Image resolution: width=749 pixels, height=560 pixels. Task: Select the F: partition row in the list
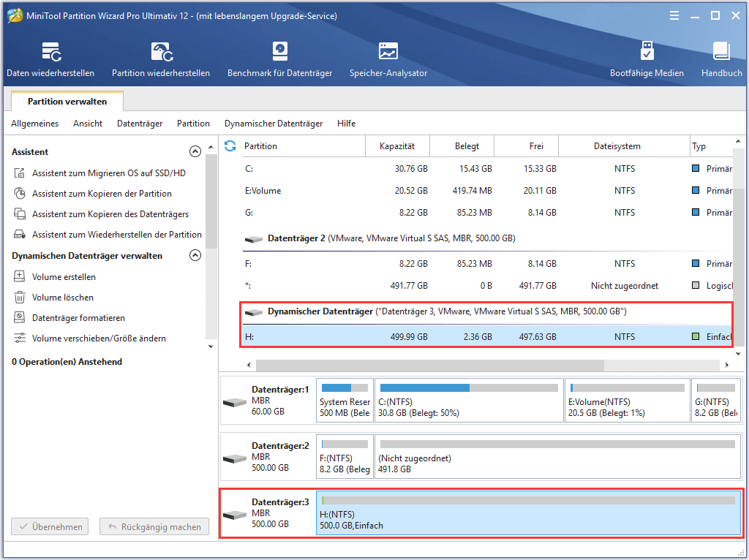(x=487, y=263)
